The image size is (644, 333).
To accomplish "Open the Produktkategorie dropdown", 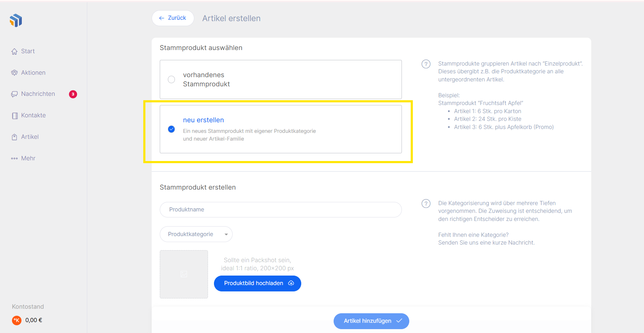I will (x=196, y=234).
